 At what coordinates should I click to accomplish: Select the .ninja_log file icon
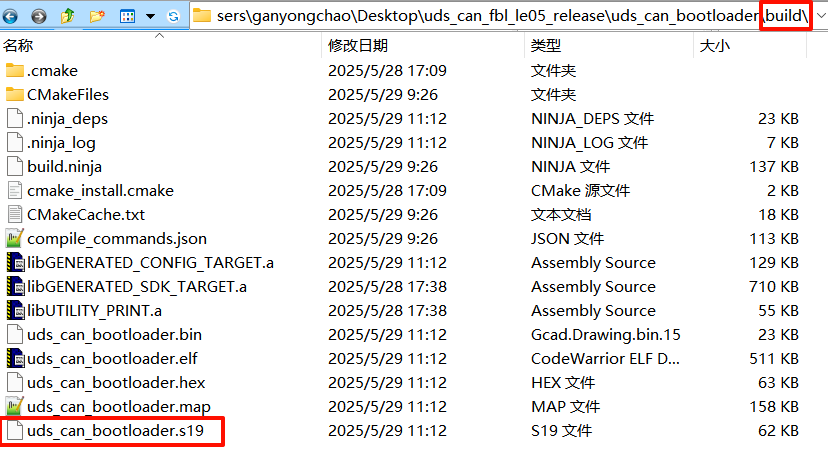tap(15, 143)
